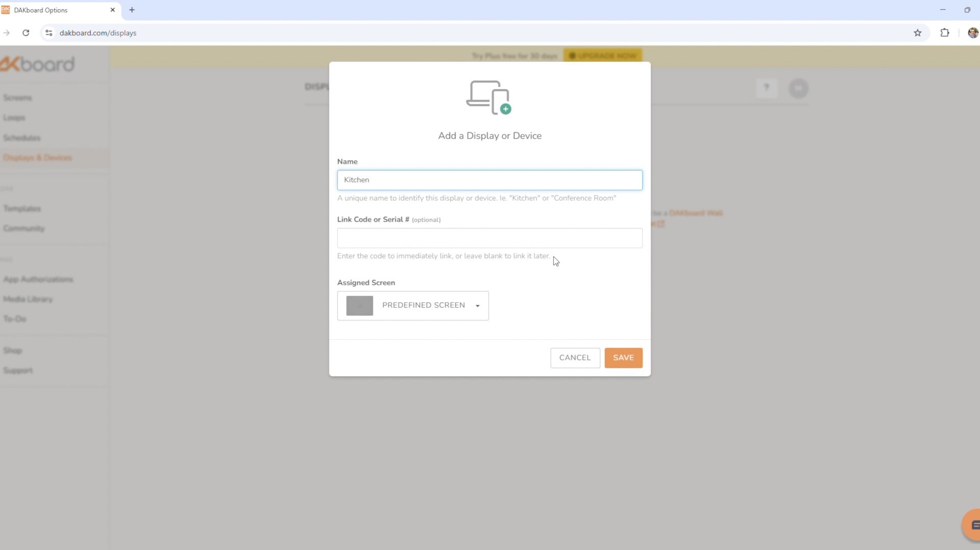Viewport: 980px width, 550px height.
Task: Open Media Library in the sidebar
Action: (28, 299)
